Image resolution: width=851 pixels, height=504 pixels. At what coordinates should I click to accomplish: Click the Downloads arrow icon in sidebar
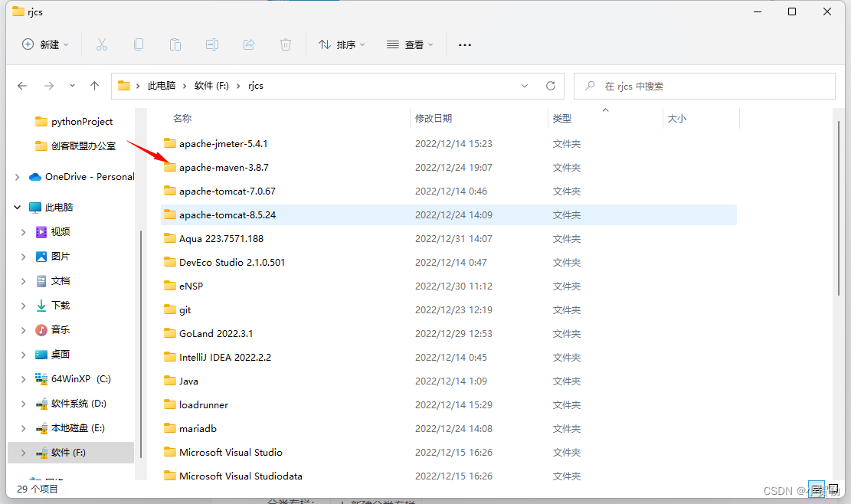41,306
